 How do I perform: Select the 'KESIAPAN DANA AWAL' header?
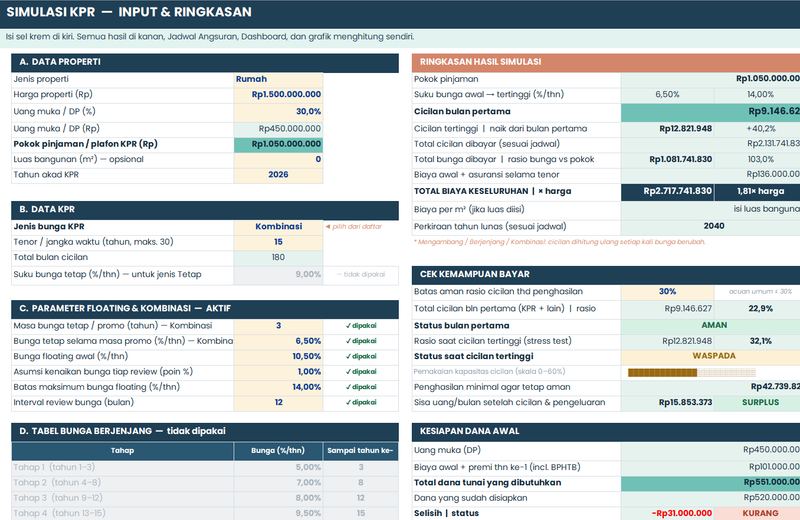(606, 431)
